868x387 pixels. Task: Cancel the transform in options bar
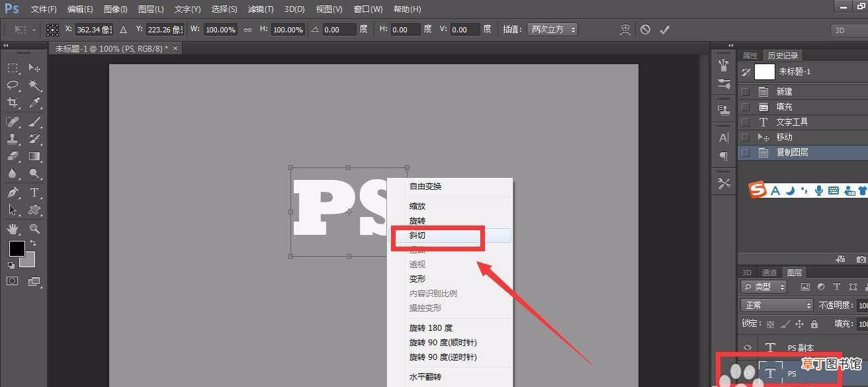(645, 30)
